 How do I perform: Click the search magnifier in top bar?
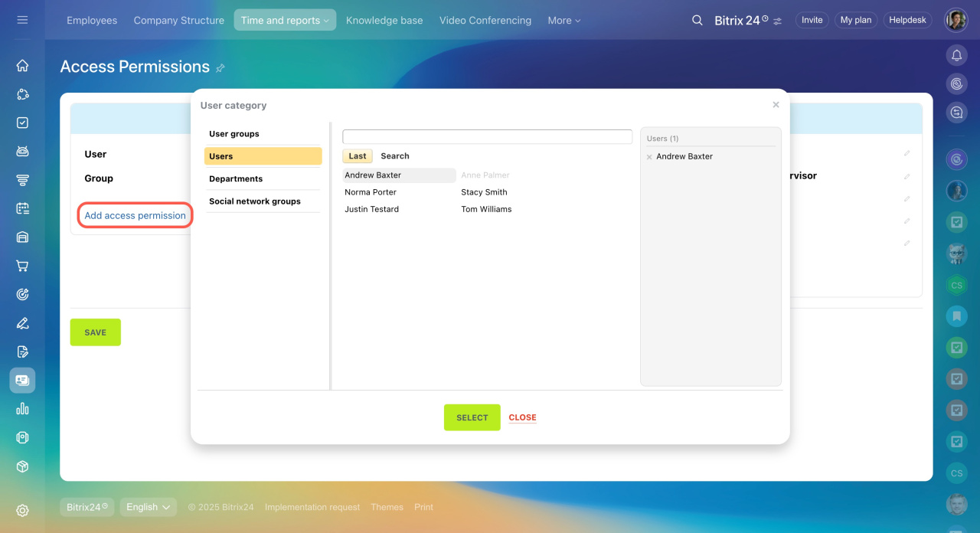[x=697, y=21]
